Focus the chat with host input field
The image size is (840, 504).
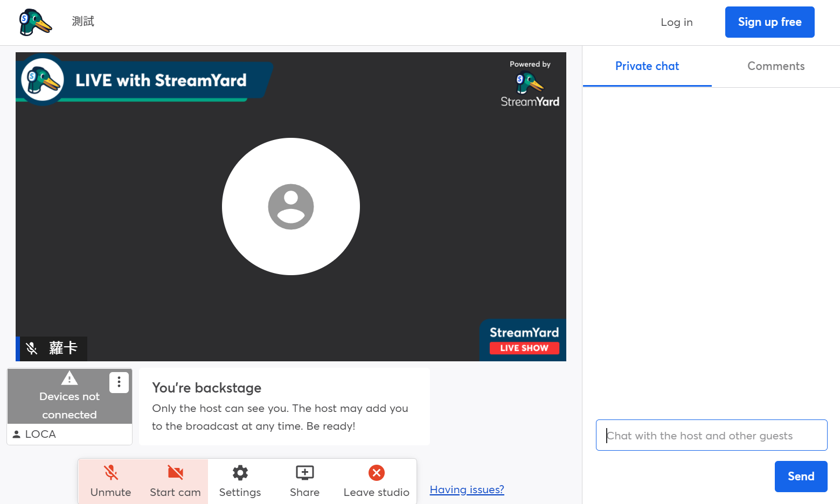click(x=711, y=435)
